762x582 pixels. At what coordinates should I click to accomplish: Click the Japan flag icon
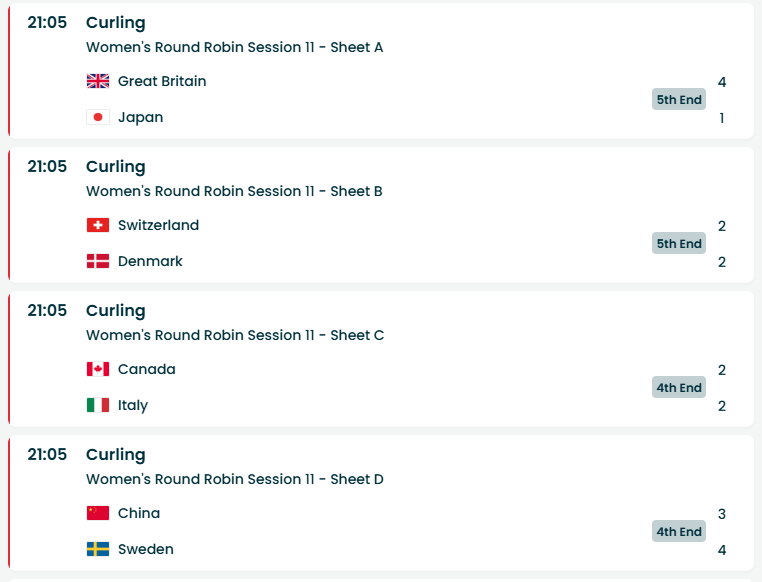pyautogui.click(x=98, y=117)
